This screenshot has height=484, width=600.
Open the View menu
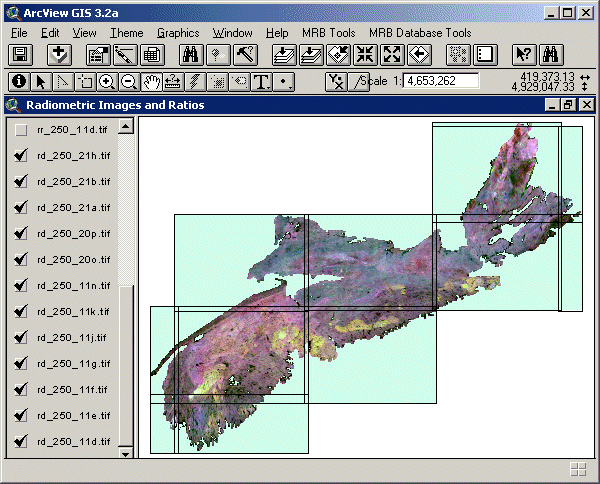(85, 33)
